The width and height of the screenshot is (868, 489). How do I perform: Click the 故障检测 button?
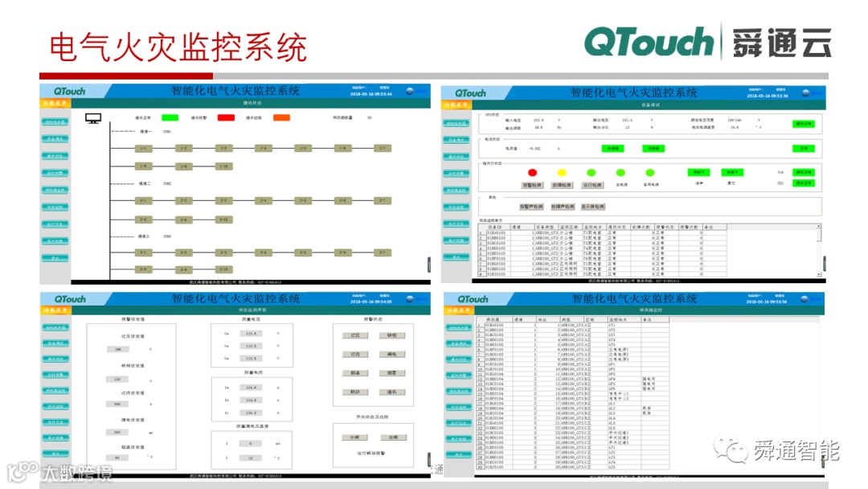(x=562, y=185)
